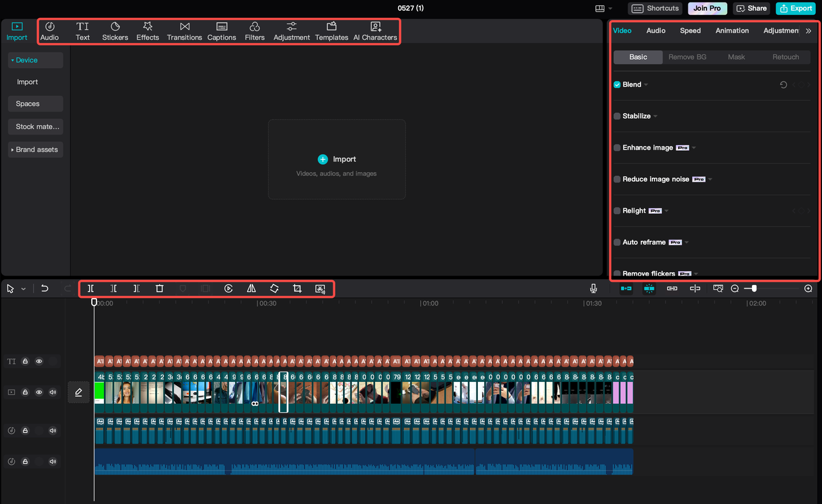Open the Auto reframe dropdown
This screenshot has width=822, height=504.
coord(686,242)
